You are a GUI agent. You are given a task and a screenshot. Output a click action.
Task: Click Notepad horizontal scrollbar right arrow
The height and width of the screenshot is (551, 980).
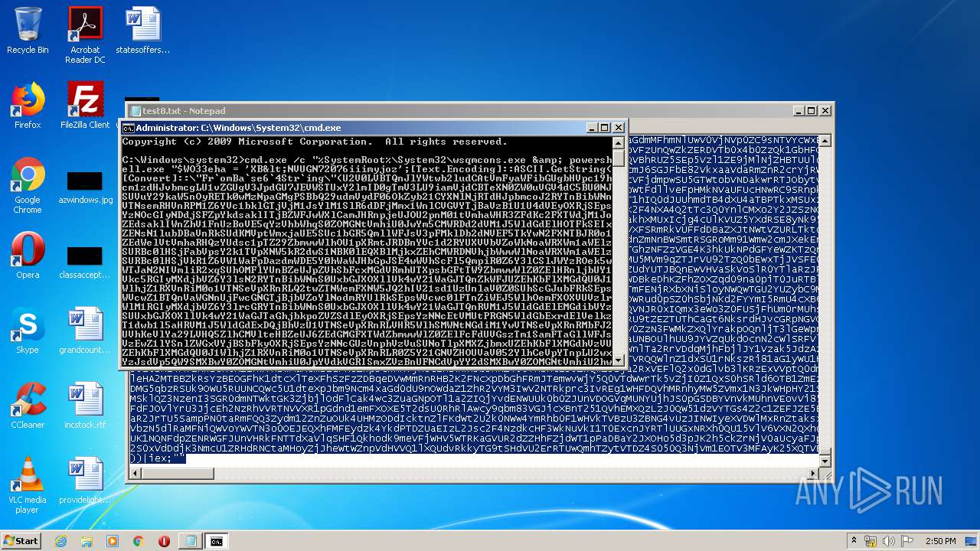click(x=813, y=474)
